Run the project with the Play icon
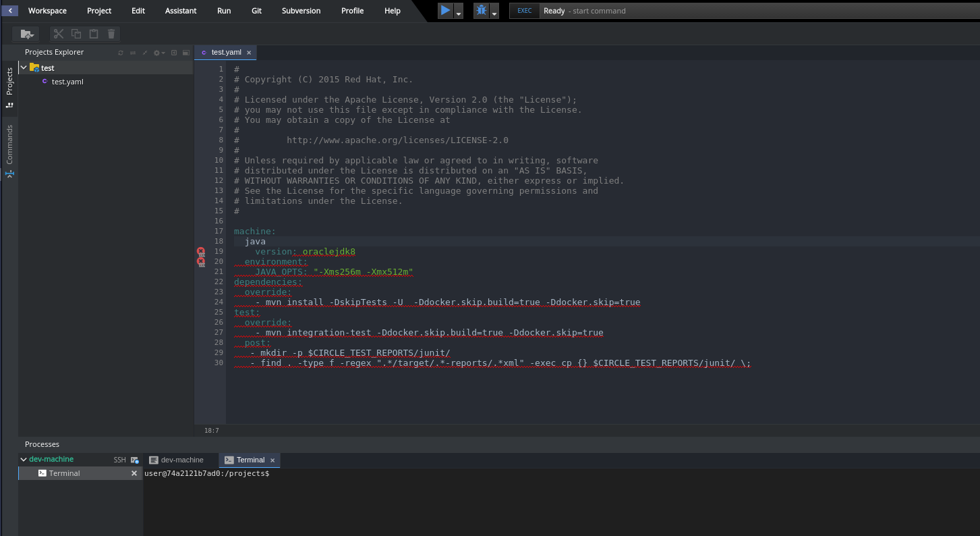 click(445, 10)
